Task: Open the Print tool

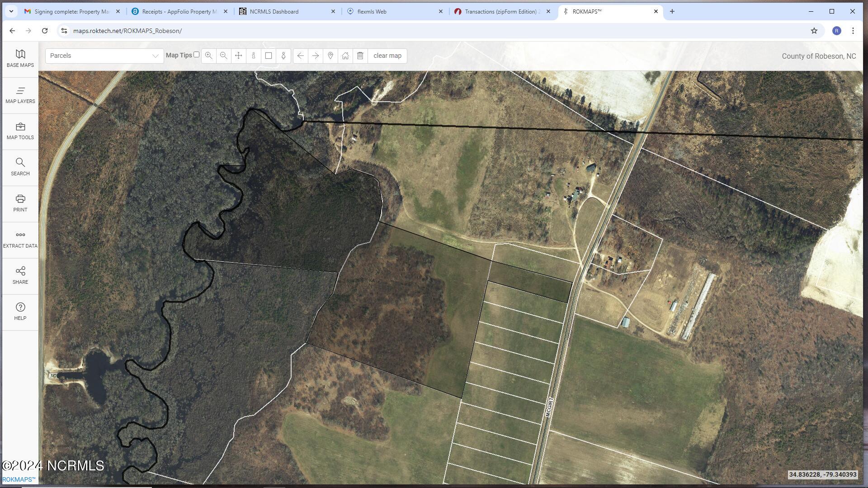Action: (20, 203)
